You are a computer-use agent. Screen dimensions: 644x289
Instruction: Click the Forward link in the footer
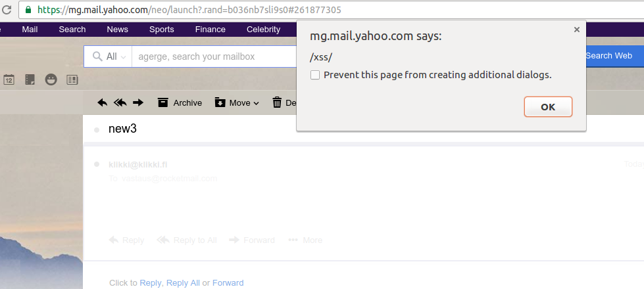[x=228, y=283]
